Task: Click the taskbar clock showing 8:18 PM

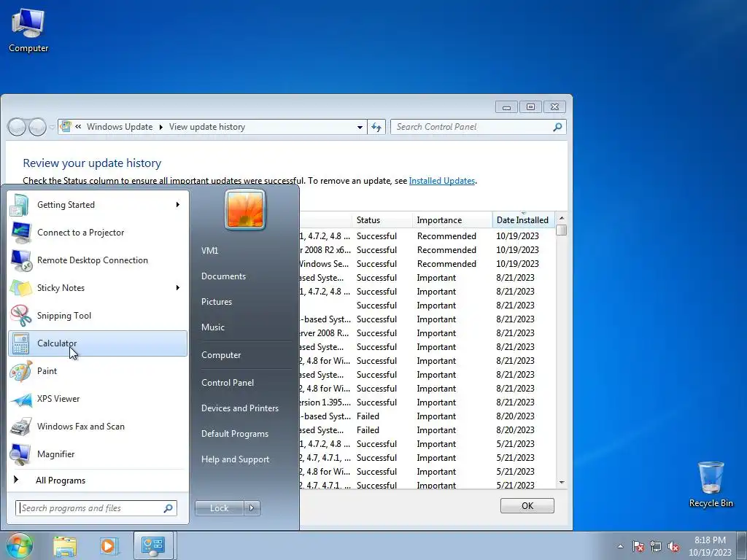Action: (710, 546)
